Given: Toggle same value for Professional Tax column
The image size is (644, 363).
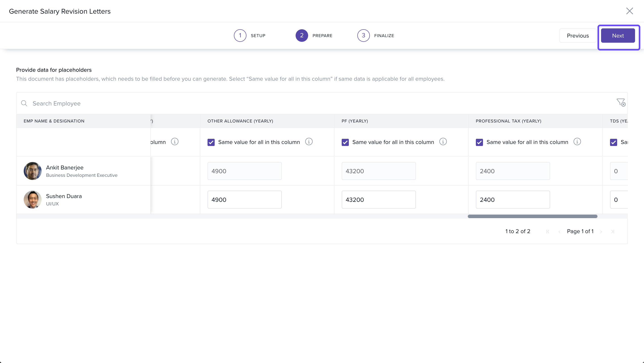Looking at the screenshot, I should pos(479,142).
